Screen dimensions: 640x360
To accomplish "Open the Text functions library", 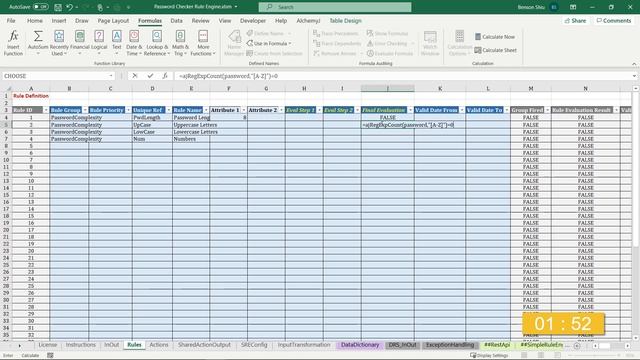I will coord(117,42).
